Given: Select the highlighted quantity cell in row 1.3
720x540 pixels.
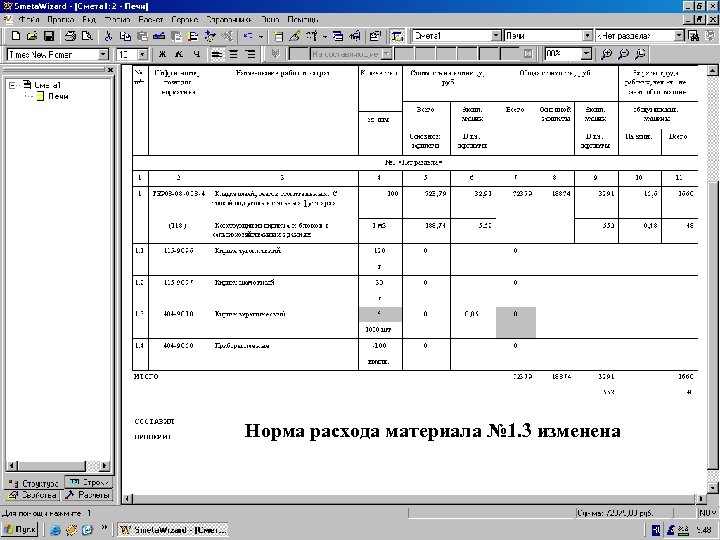Looking at the screenshot, I should coord(380,314).
